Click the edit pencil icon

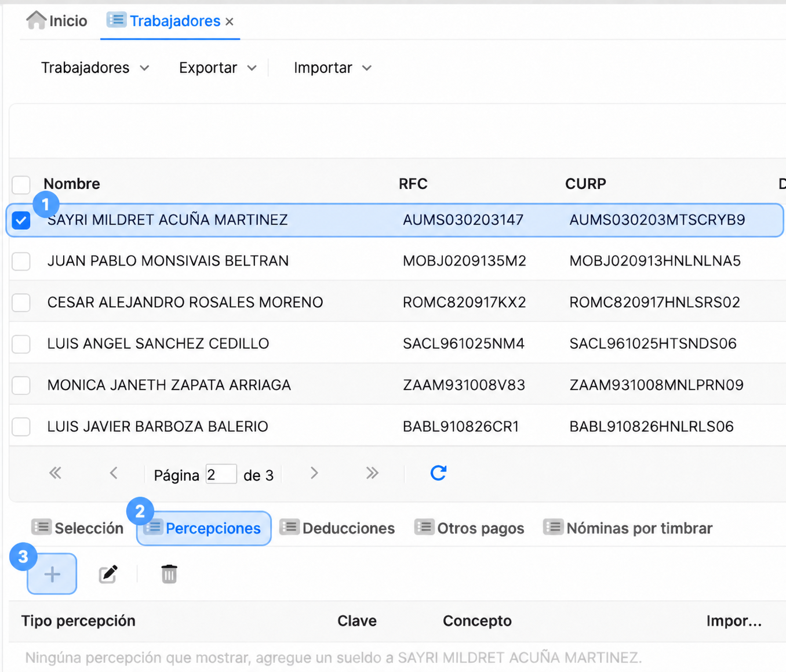[x=108, y=574]
